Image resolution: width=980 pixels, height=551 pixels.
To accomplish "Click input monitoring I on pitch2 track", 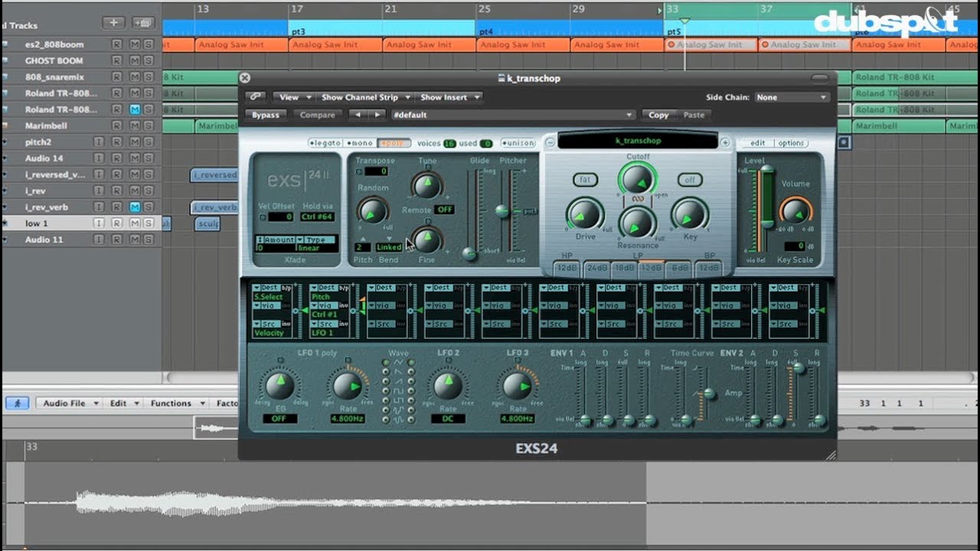I will click(98, 142).
